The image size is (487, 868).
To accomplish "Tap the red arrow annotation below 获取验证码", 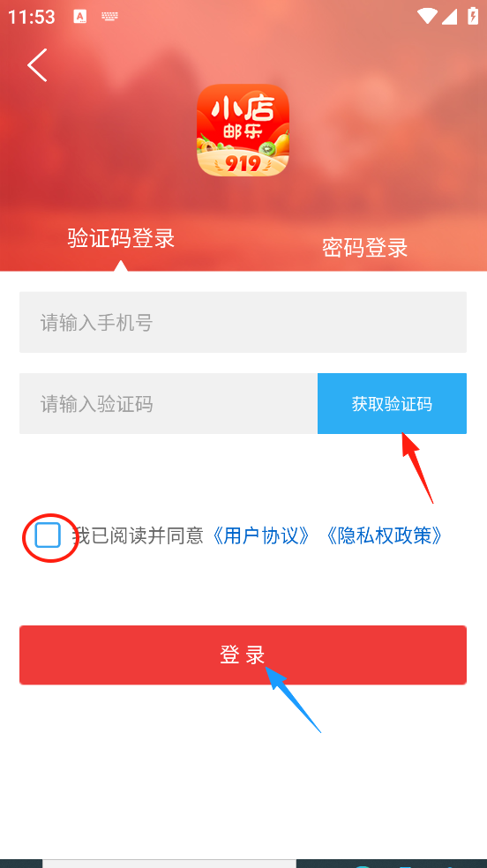I will 418,468.
